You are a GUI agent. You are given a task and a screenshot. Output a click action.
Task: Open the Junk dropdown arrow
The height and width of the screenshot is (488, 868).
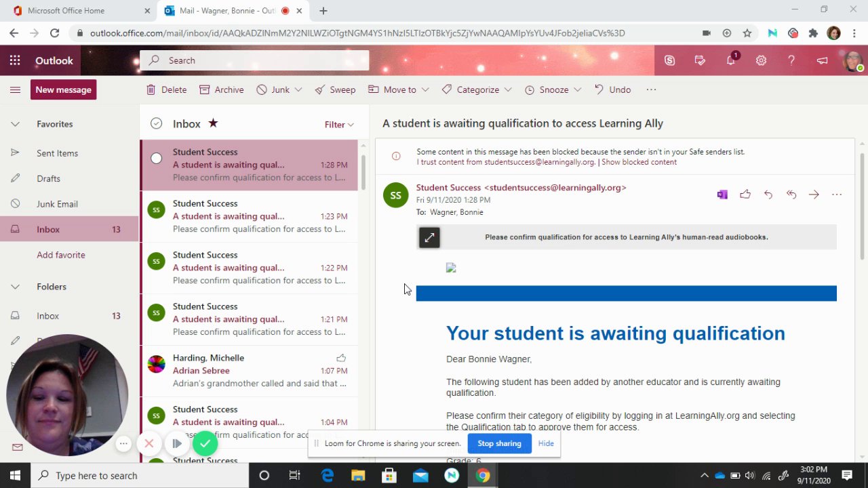(299, 89)
